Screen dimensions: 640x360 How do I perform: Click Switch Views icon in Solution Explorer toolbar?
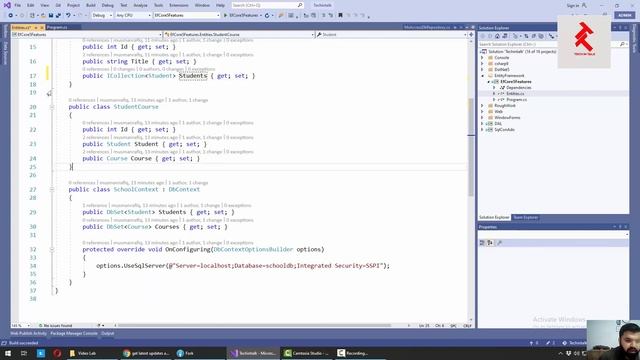(x=505, y=36)
